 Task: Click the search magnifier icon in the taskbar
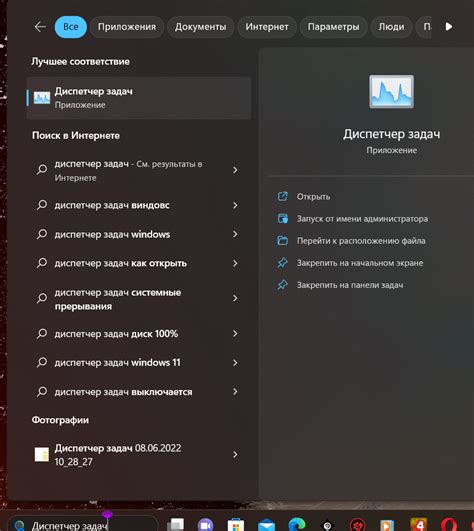20,526
